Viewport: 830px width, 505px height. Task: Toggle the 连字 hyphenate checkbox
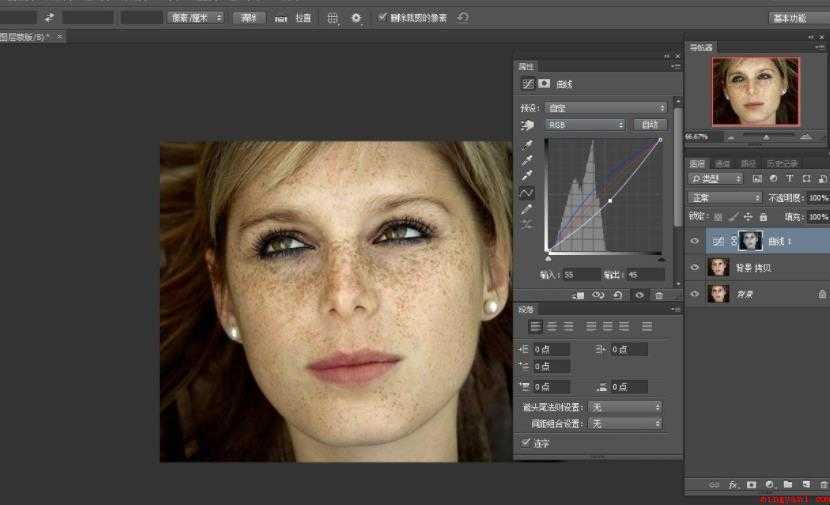click(x=526, y=443)
